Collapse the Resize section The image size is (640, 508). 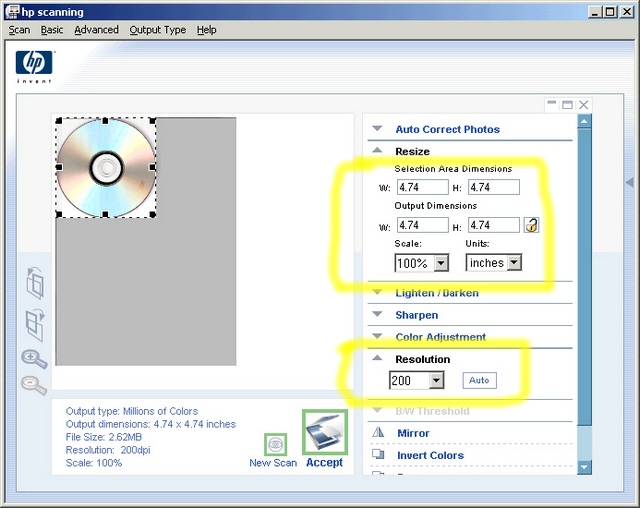tap(378, 150)
